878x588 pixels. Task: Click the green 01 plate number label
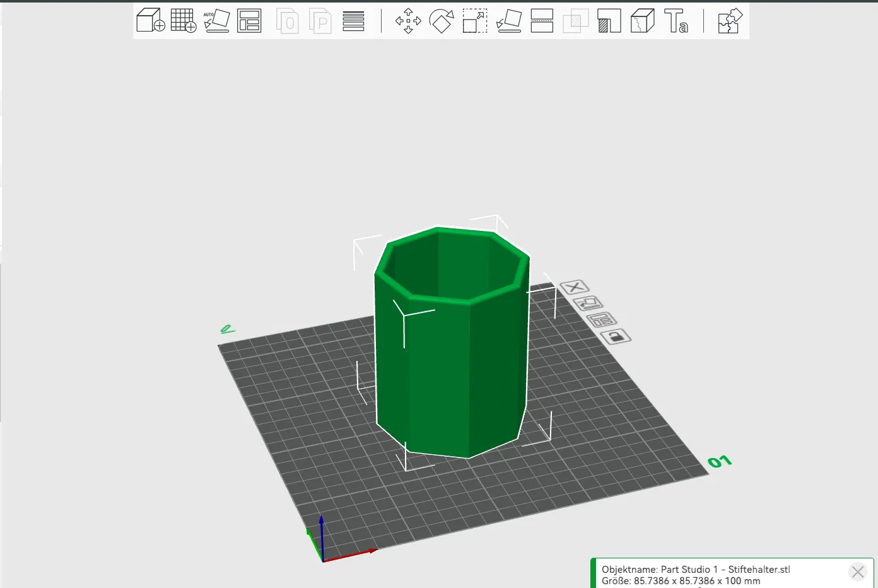pyautogui.click(x=719, y=462)
